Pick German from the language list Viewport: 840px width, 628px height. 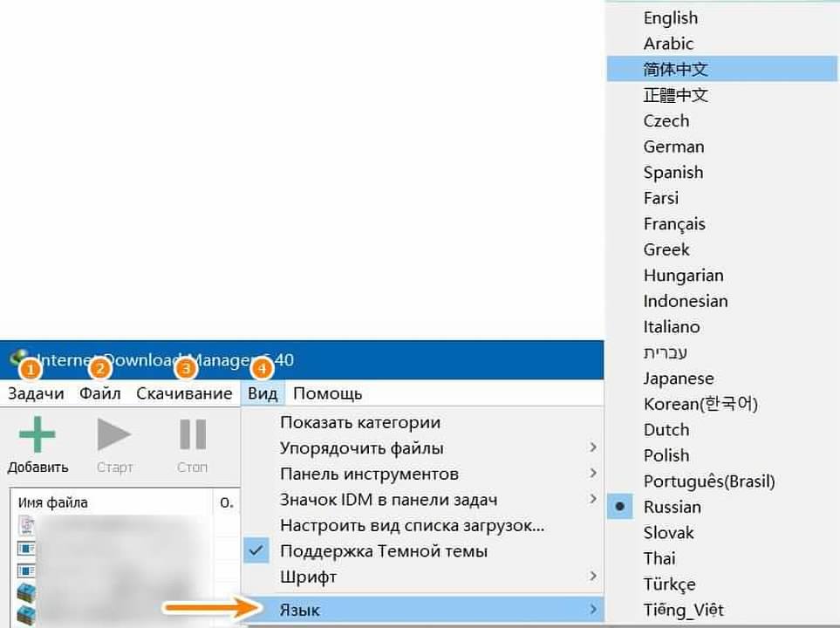click(x=722, y=147)
